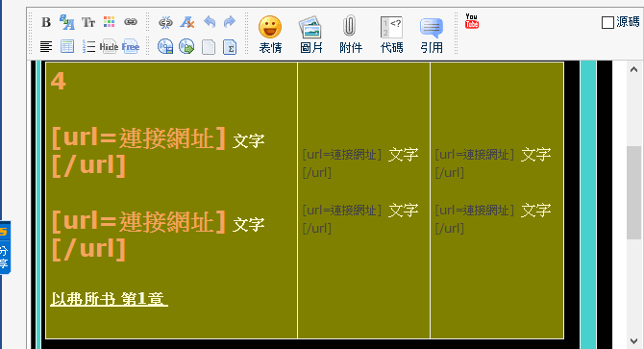Open the paragraph alignment options

tap(46, 46)
